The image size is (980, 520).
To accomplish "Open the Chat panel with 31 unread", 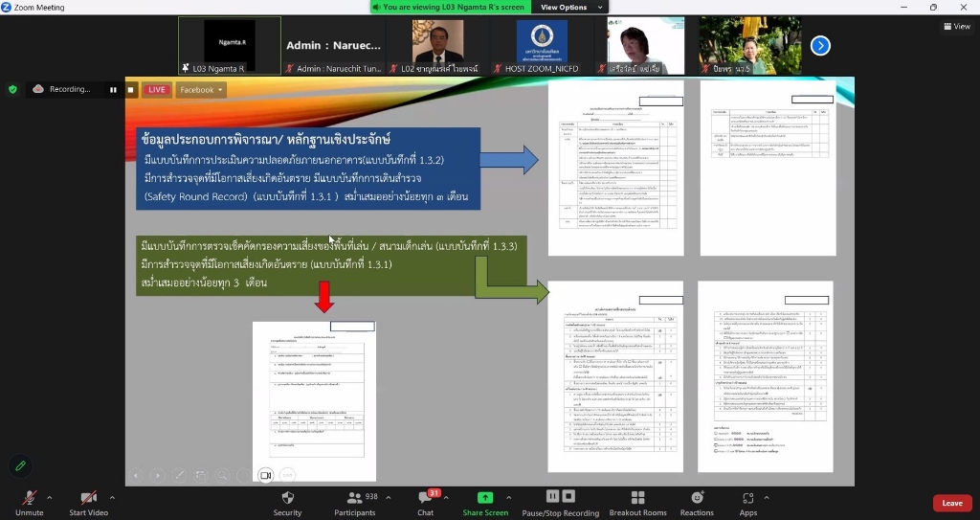I will 426,503.
